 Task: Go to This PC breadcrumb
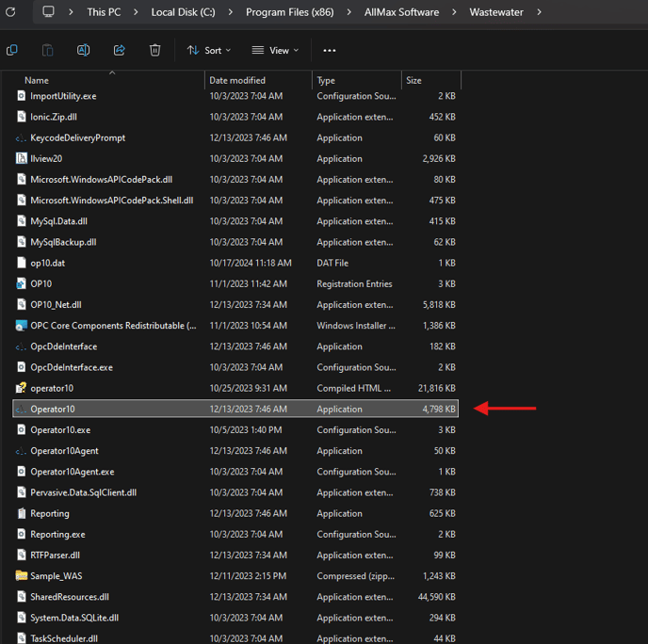click(x=104, y=12)
